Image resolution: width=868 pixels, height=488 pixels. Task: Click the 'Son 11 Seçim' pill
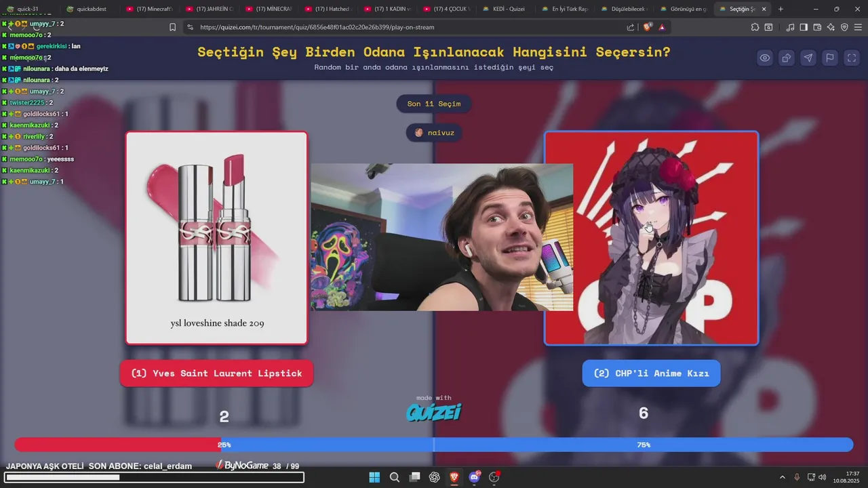(434, 104)
